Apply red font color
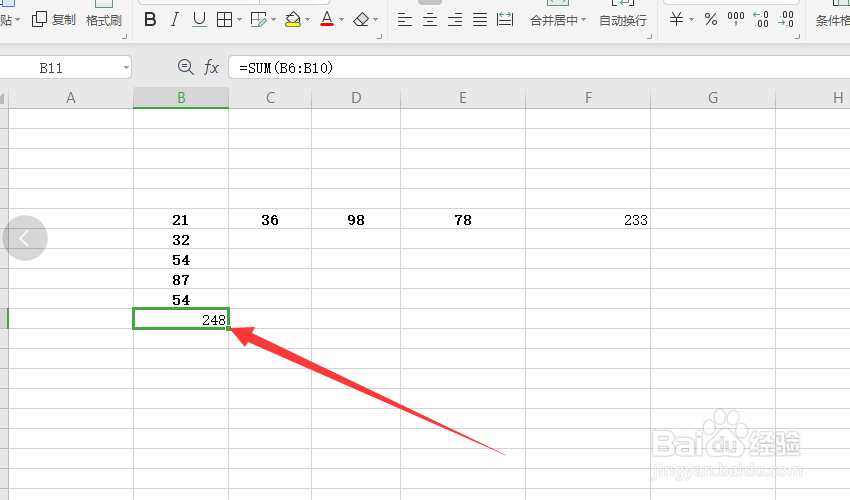Screen dimensions: 850x500 [327, 20]
